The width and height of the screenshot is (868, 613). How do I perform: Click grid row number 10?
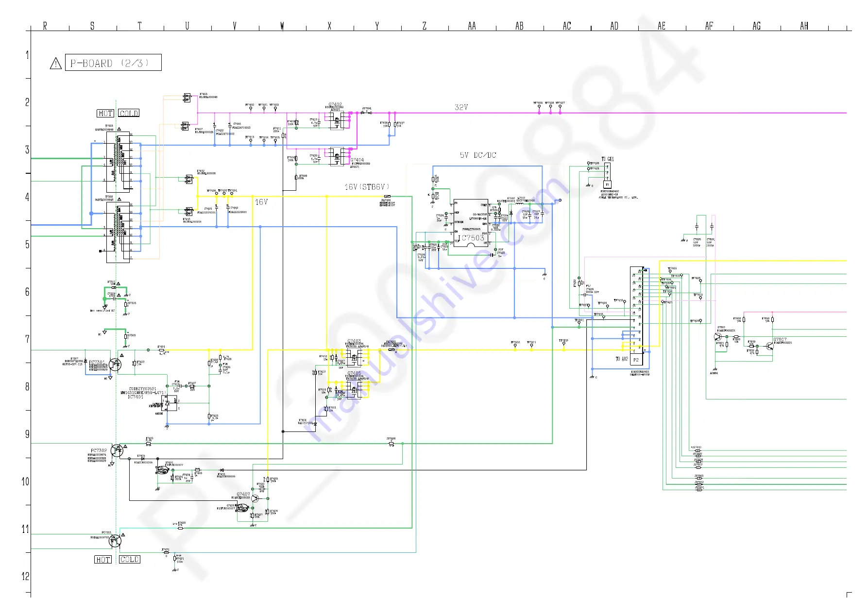coord(25,481)
